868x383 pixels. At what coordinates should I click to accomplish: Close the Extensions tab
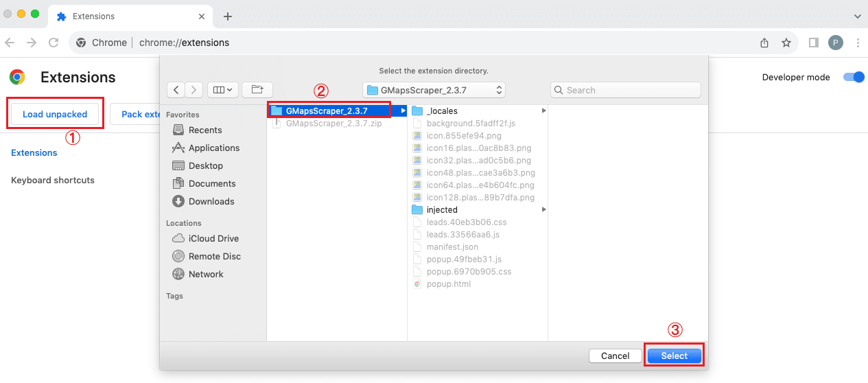tap(202, 16)
